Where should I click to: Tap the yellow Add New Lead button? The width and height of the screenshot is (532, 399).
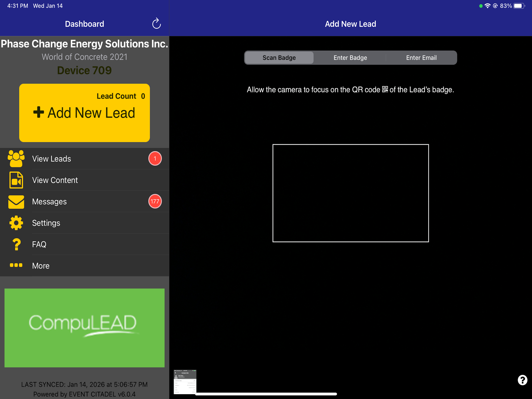pos(85,113)
